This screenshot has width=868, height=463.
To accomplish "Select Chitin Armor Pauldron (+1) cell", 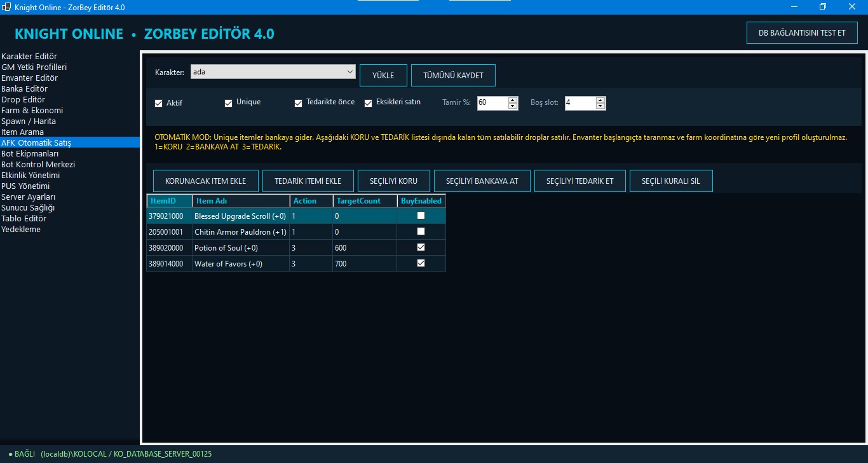I will tap(241, 231).
